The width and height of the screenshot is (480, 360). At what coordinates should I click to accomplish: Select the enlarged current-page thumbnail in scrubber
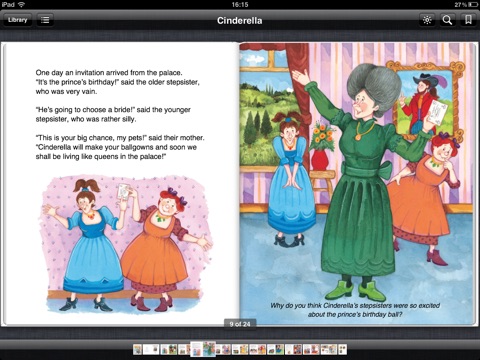203,349
